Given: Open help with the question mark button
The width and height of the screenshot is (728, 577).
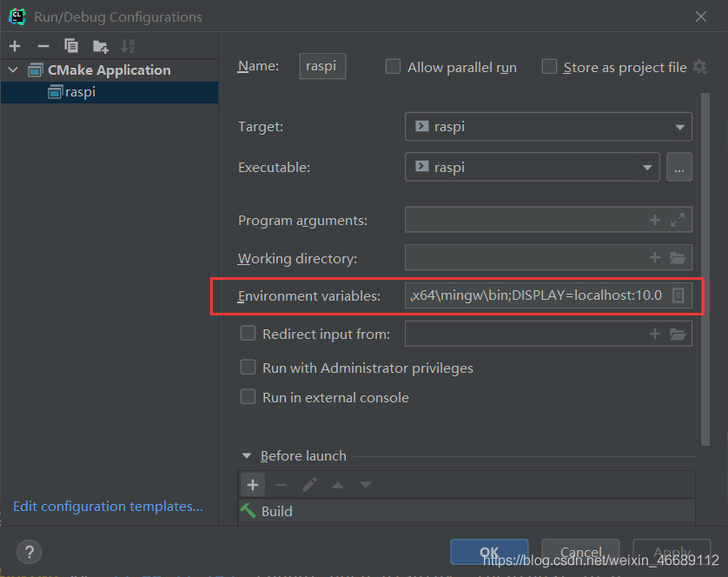Looking at the screenshot, I should coord(30,553).
